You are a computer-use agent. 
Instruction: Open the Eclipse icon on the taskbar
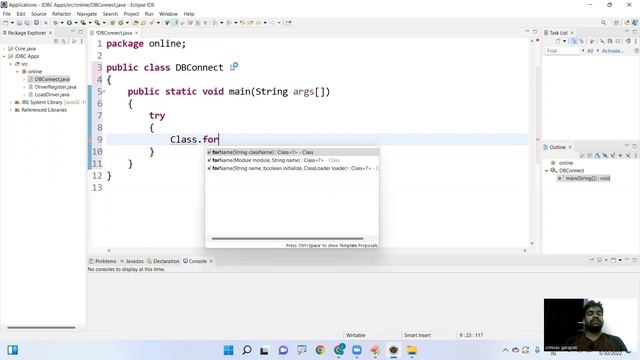tap(393, 350)
